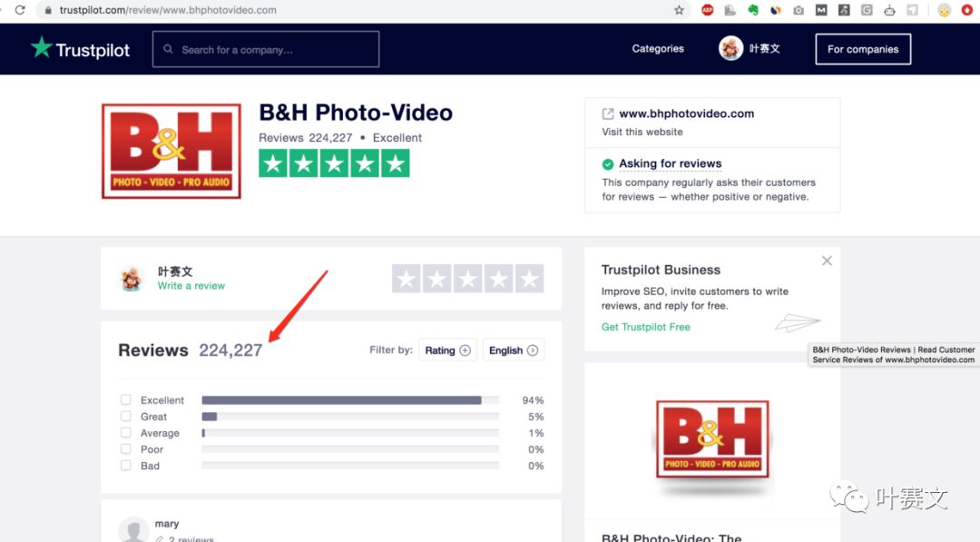980x542 pixels.
Task: Focus the Search for a company field
Action: click(266, 49)
